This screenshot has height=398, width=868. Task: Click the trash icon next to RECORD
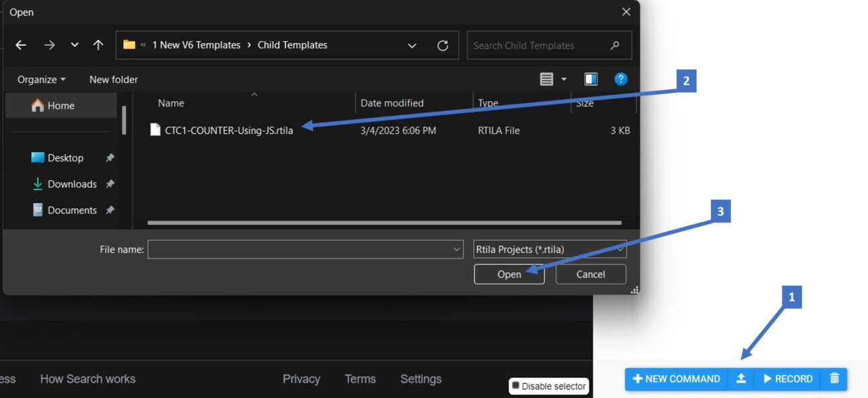(834, 378)
